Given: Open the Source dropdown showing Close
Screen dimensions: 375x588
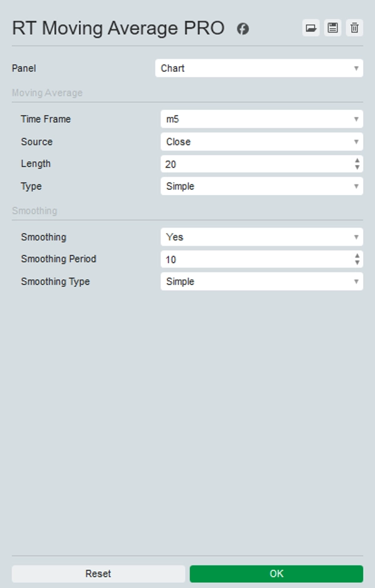Looking at the screenshot, I should pyautogui.click(x=261, y=141).
